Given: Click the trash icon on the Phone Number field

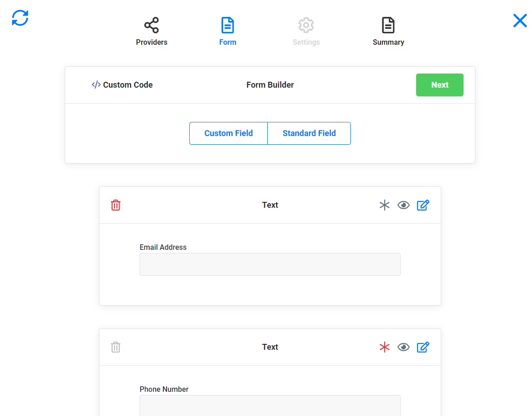Looking at the screenshot, I should pos(115,347).
